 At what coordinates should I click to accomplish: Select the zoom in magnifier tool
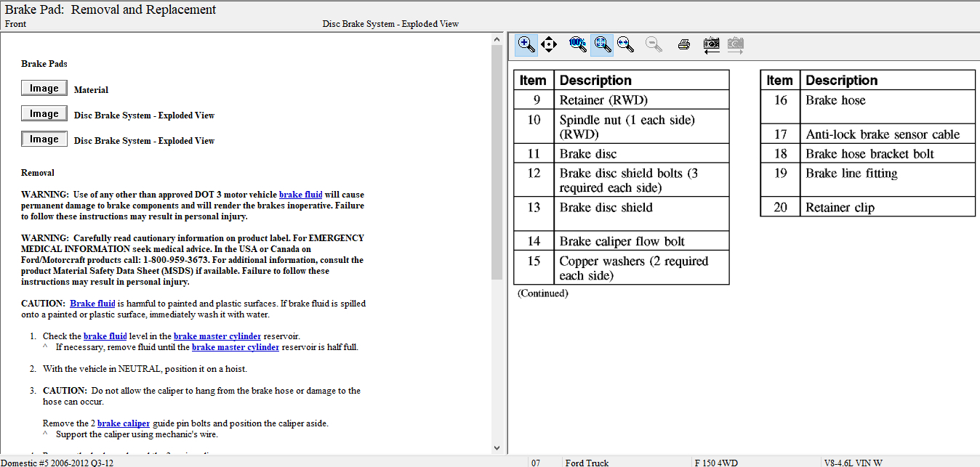click(526, 44)
